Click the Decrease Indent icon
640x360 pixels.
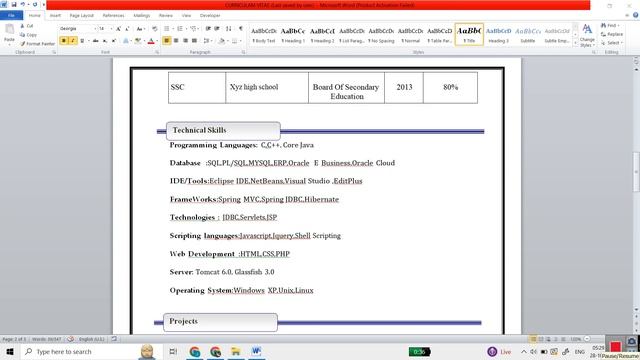click(x=208, y=29)
